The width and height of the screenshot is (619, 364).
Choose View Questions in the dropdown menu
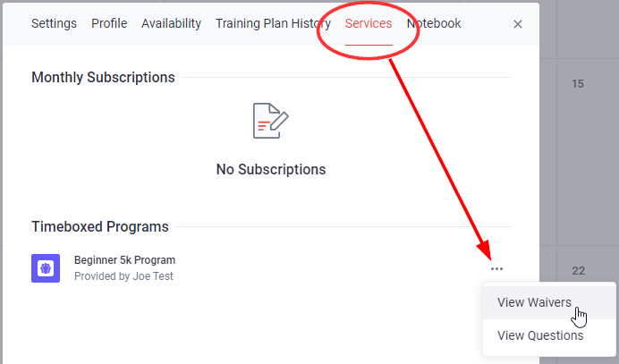click(540, 335)
